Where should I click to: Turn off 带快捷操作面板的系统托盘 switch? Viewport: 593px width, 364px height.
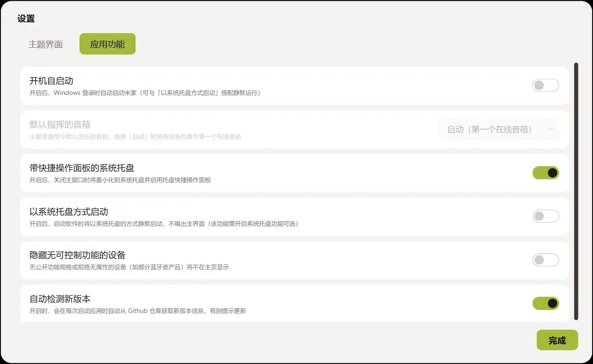click(546, 173)
